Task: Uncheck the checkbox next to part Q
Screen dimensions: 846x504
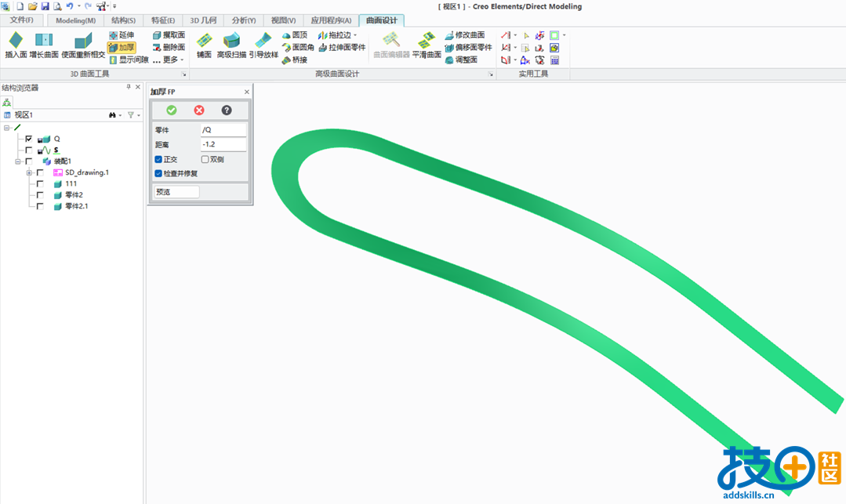Action: point(28,139)
